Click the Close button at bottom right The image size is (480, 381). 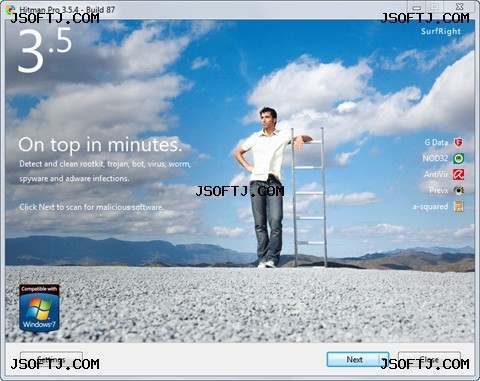pos(429,360)
